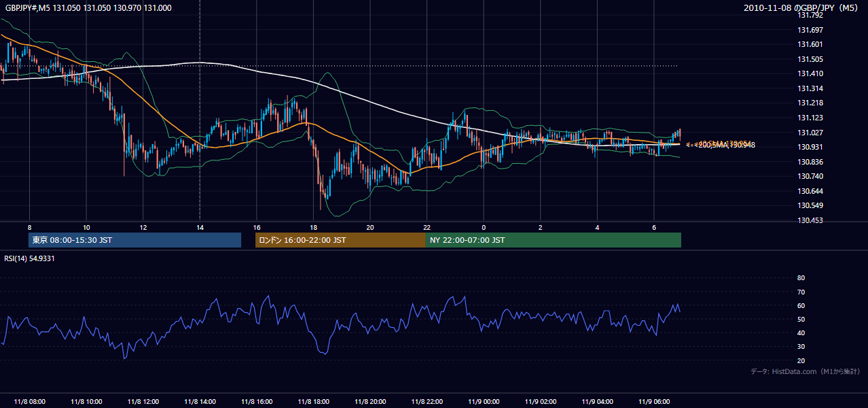The width and height of the screenshot is (868, 408).
Task: Click the 11/8 12:00 date label
Action: coord(143,401)
